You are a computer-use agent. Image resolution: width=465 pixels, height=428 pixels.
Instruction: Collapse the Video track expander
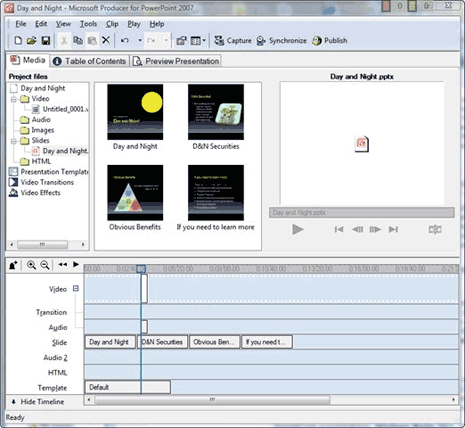76,289
